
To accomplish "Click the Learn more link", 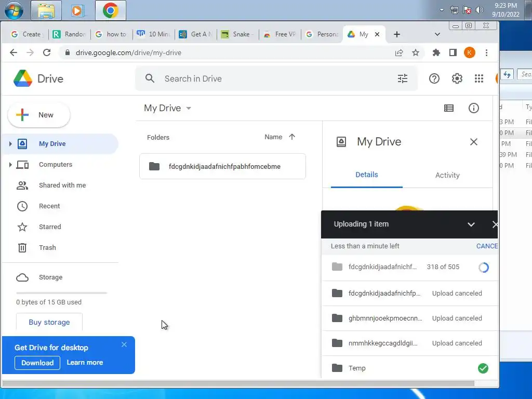I will click(85, 362).
